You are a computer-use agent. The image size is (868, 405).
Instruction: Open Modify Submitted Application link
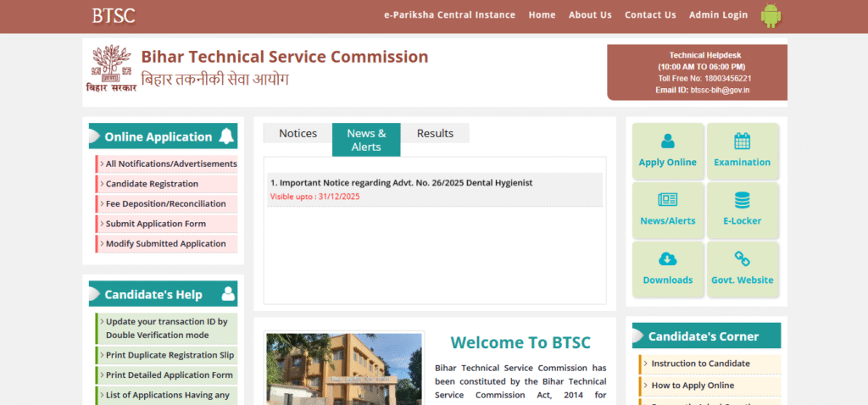pos(167,243)
